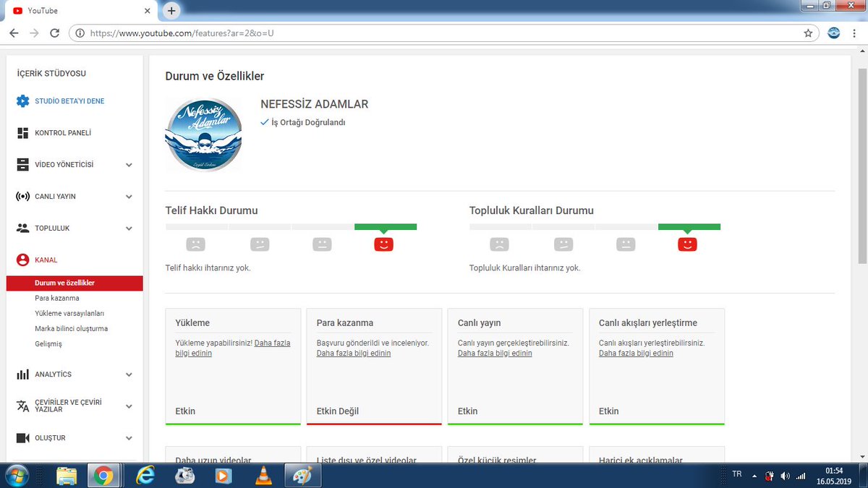The width and height of the screenshot is (868, 488).
Task: Click the saddest face icon under Topluluk Kuralları Durumu
Action: coord(499,244)
